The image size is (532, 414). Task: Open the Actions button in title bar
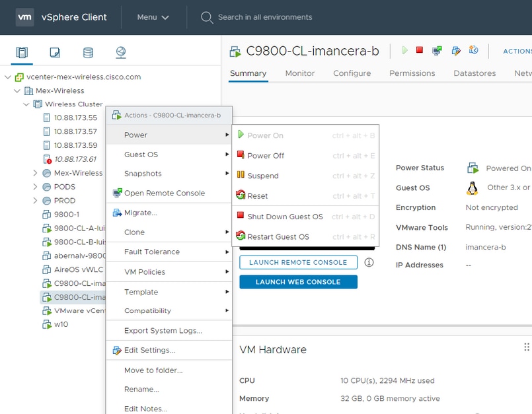coord(517,52)
